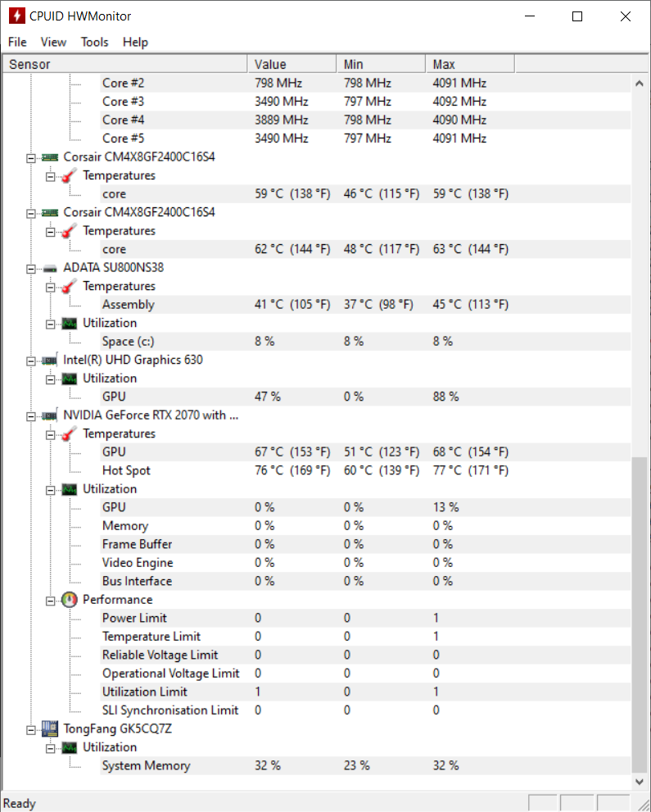
Task: Click the Sensor column header
Action: click(124, 64)
